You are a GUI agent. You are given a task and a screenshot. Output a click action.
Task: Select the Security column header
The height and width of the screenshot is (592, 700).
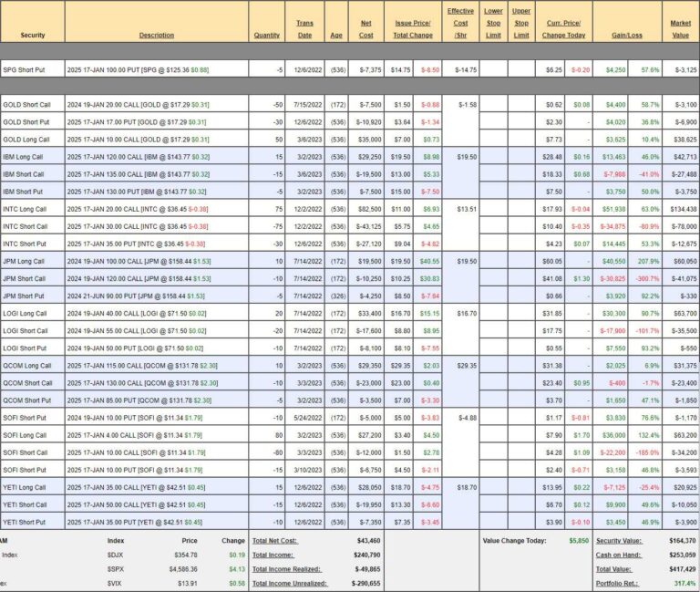tap(32, 36)
